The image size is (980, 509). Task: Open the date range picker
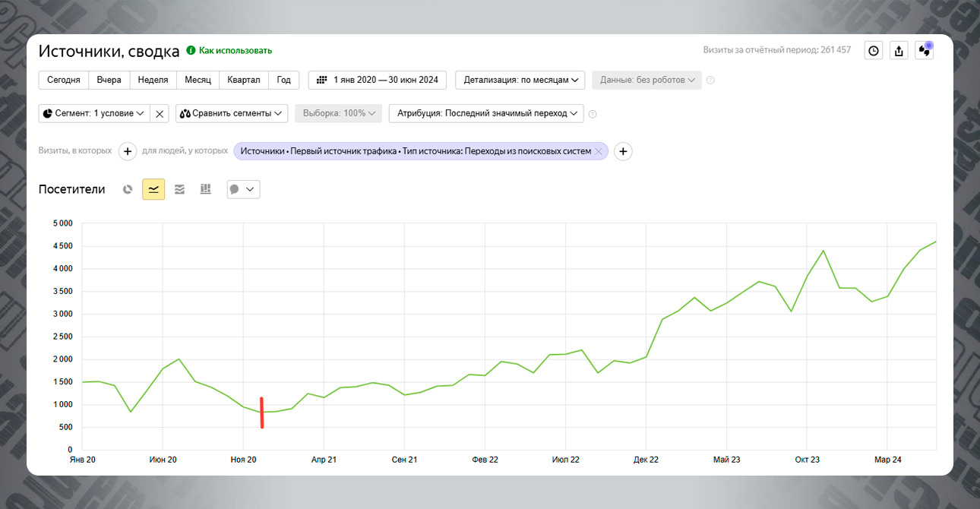click(377, 80)
